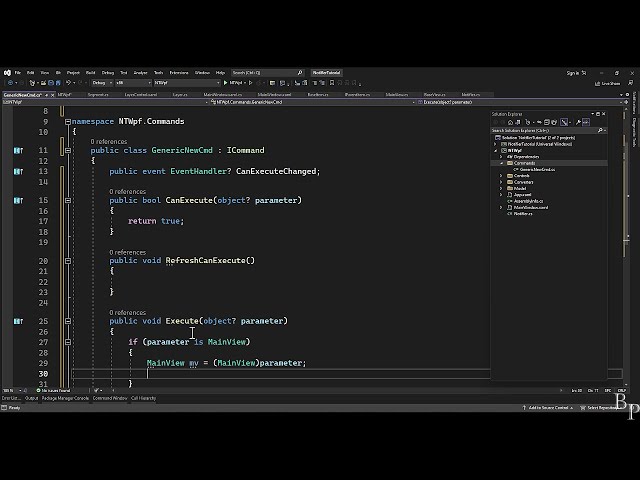This screenshot has width=640, height=480.
Task: Click the Properties wrench icon in Solution Explorer
Action: [x=578, y=122]
